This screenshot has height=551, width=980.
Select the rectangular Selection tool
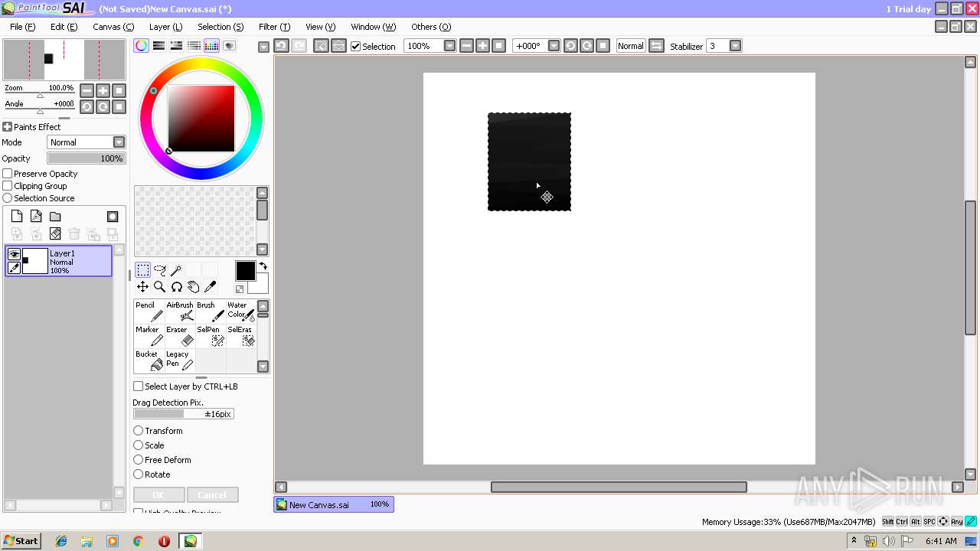point(143,270)
